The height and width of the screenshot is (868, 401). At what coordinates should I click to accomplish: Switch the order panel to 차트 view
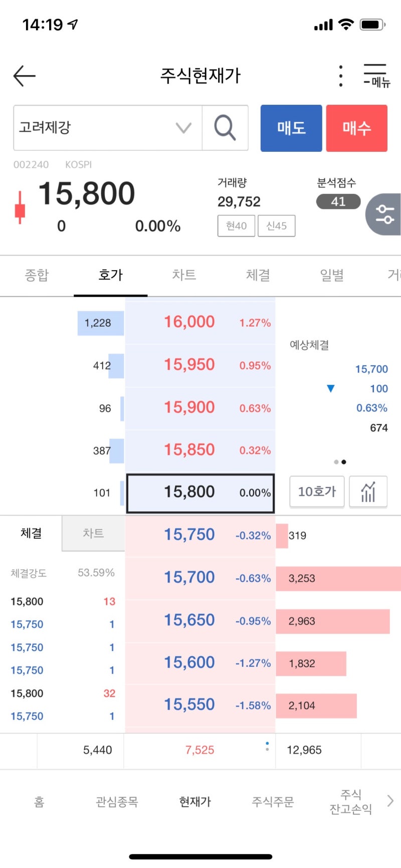[93, 533]
